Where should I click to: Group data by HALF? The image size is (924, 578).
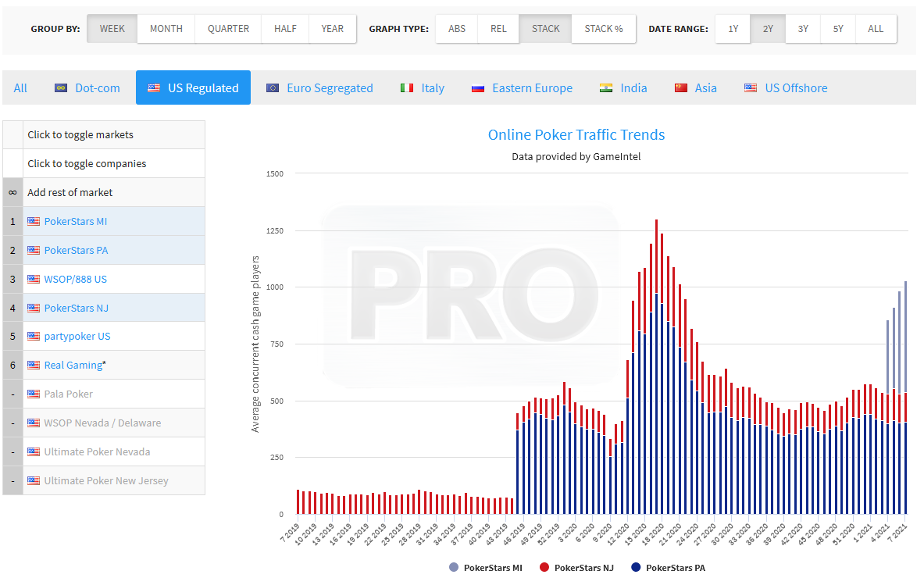(x=285, y=29)
